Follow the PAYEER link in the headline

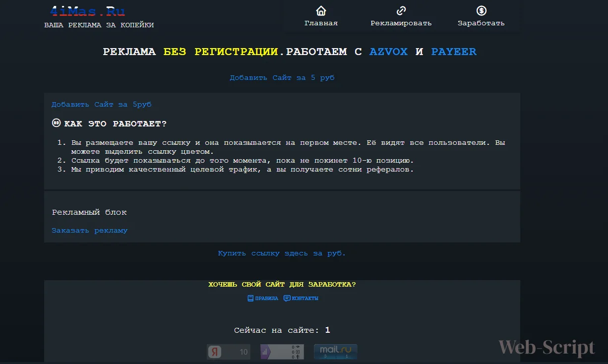pos(454,52)
